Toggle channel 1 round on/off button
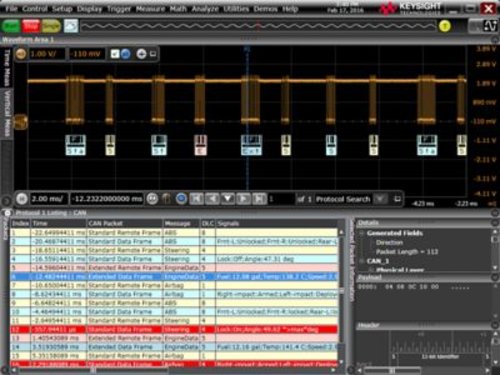 21,54
